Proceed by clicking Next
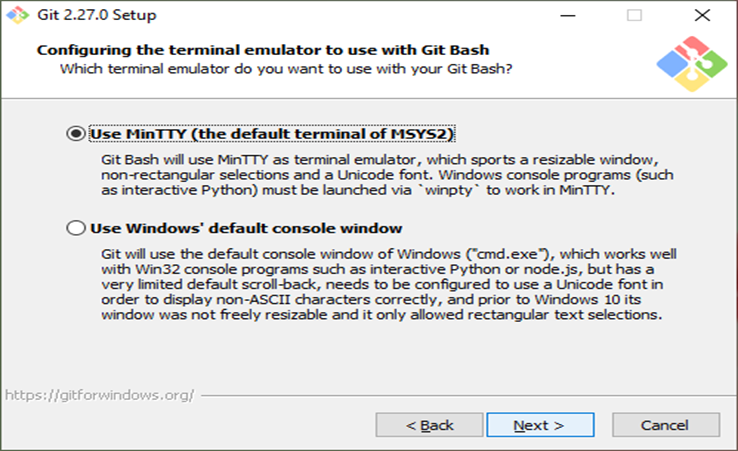738x451 pixels. (x=539, y=425)
